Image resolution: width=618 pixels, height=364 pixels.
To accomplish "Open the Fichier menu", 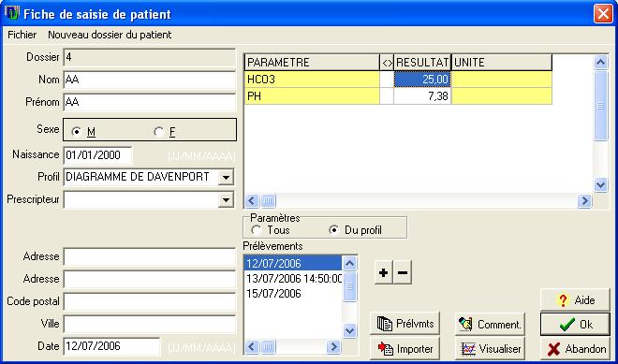I will coord(22,35).
